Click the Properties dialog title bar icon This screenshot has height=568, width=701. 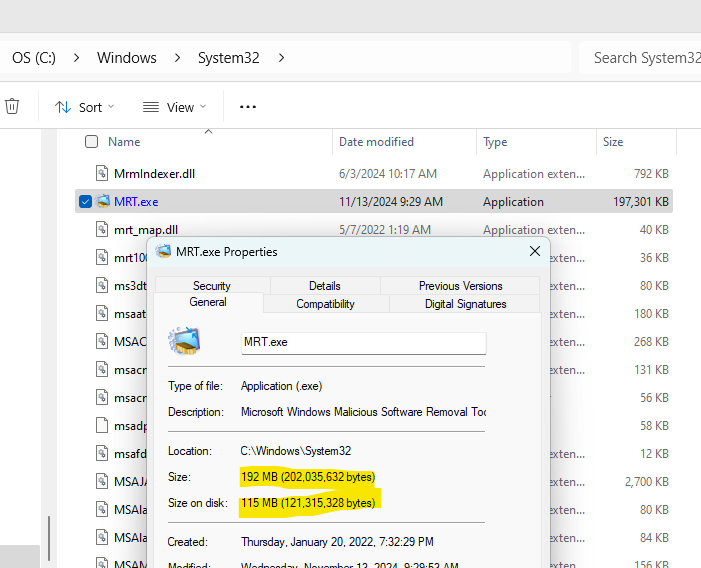(163, 251)
